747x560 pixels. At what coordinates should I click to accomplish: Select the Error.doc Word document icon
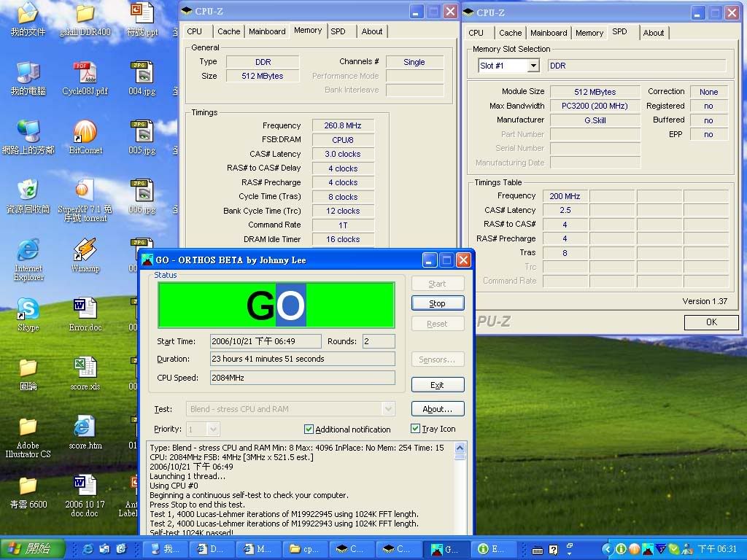tap(85, 315)
